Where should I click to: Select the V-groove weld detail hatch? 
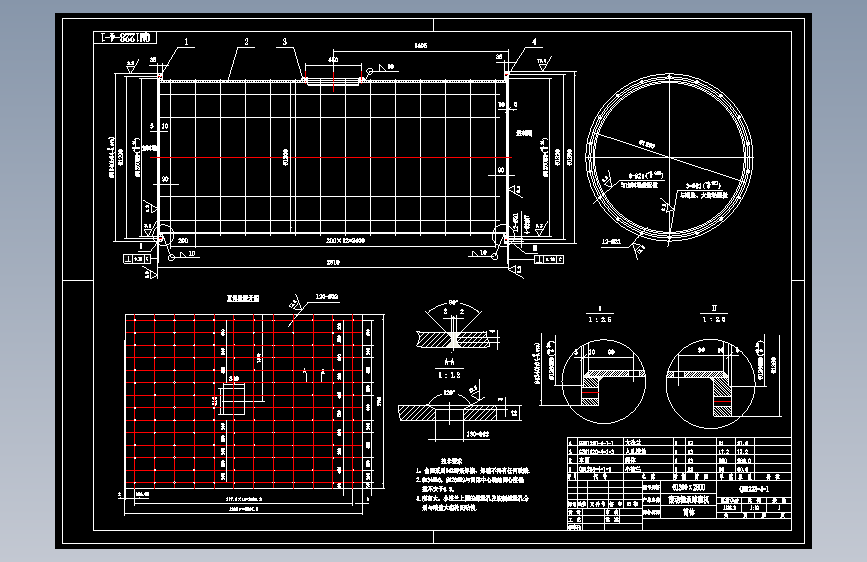[453, 339]
